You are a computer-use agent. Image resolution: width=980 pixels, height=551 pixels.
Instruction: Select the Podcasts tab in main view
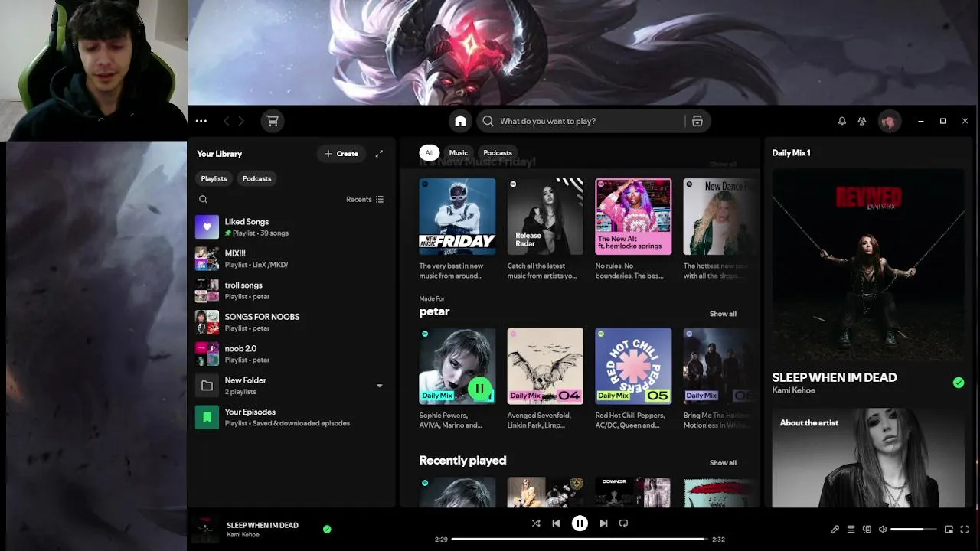coord(498,152)
